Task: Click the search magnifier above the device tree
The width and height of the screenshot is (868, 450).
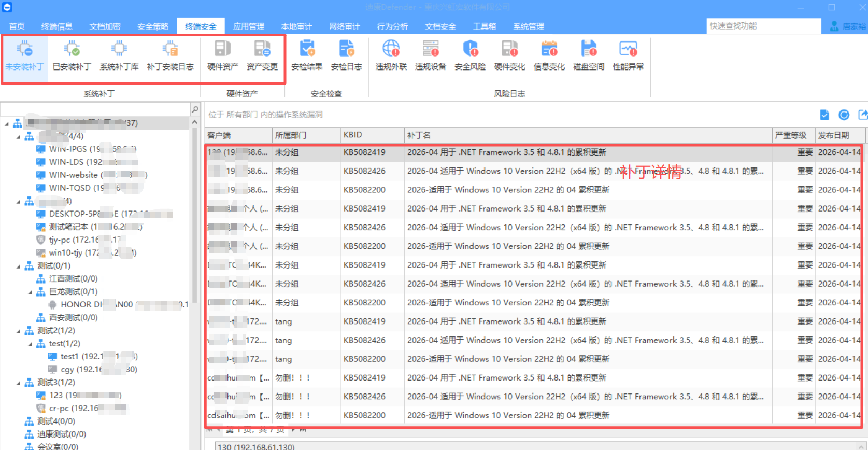Action: tap(195, 109)
